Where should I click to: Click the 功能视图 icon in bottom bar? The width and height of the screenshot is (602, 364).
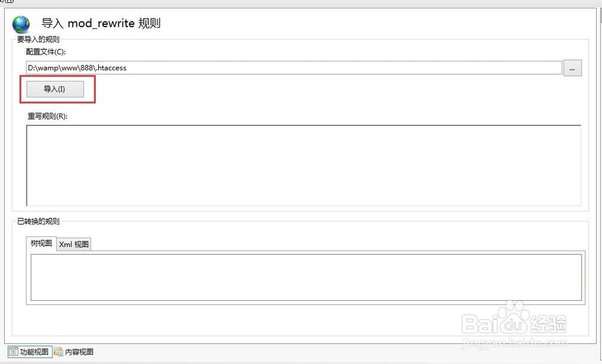pyautogui.click(x=13, y=352)
